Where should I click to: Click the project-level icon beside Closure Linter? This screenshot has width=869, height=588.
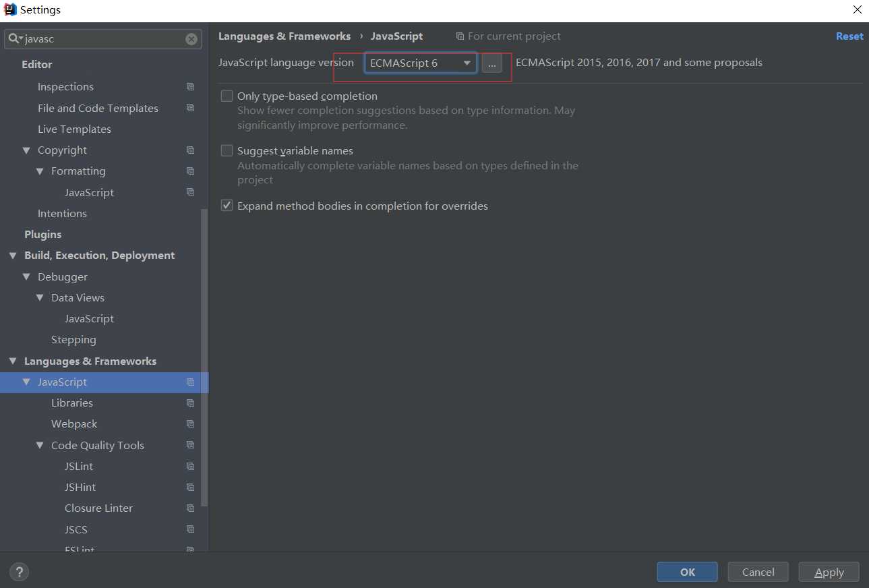point(190,508)
